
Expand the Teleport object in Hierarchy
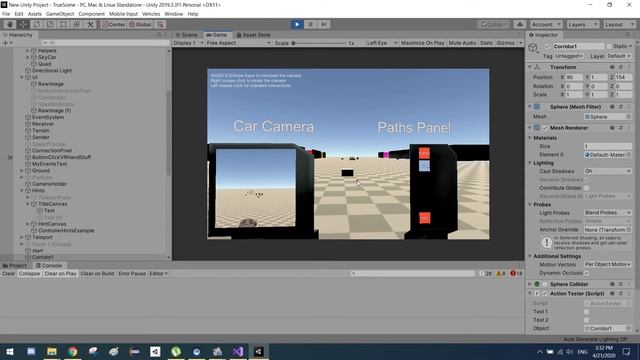click(x=22, y=237)
